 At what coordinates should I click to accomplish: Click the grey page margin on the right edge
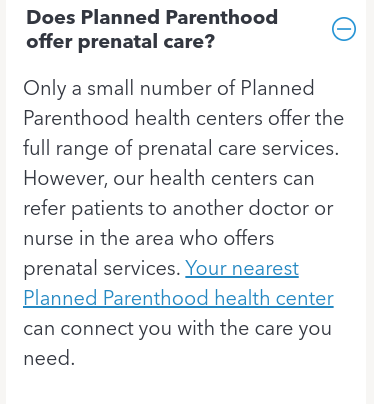(370, 202)
